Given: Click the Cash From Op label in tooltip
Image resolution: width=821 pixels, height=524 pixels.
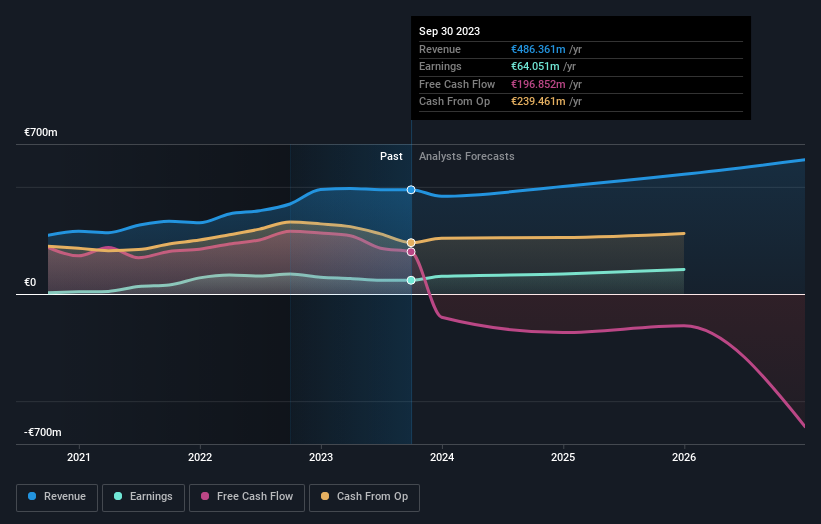Looking at the screenshot, I should (x=454, y=102).
